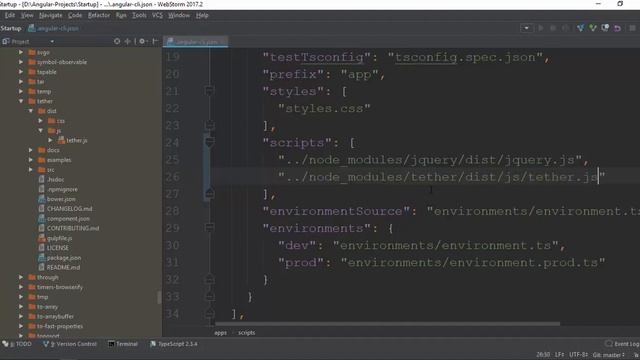Click the horizontal scrollbar of the editor
640x360 pixels.
tap(388, 324)
